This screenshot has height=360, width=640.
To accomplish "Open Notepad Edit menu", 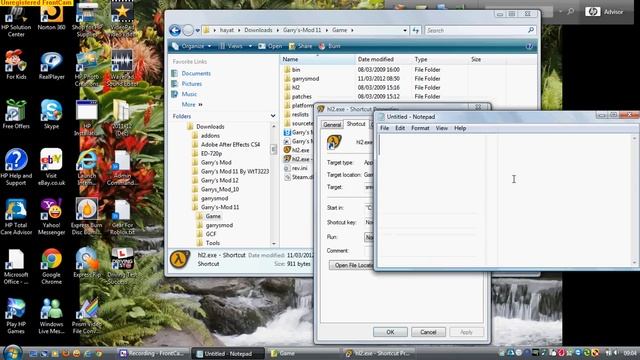I will pos(400,128).
